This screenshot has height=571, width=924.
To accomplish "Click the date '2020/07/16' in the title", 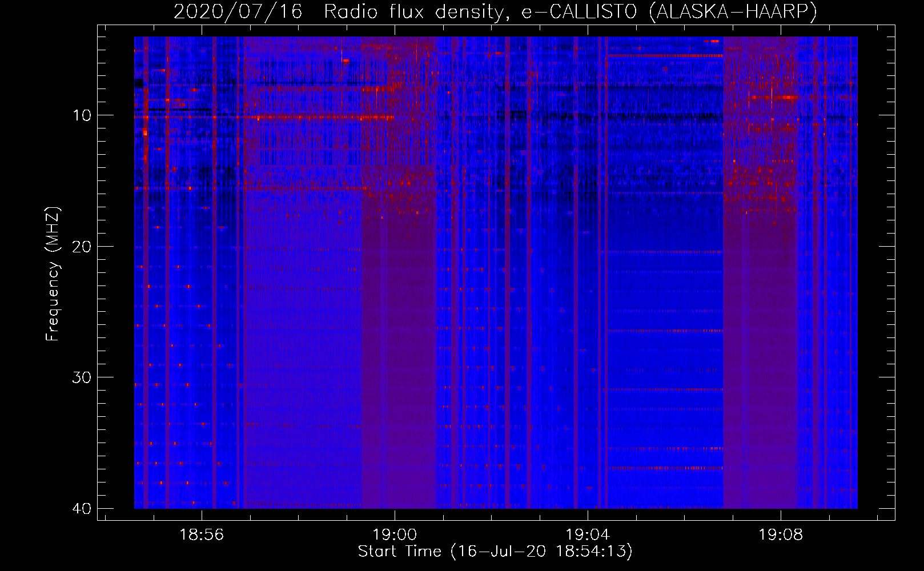I will pyautogui.click(x=238, y=11).
